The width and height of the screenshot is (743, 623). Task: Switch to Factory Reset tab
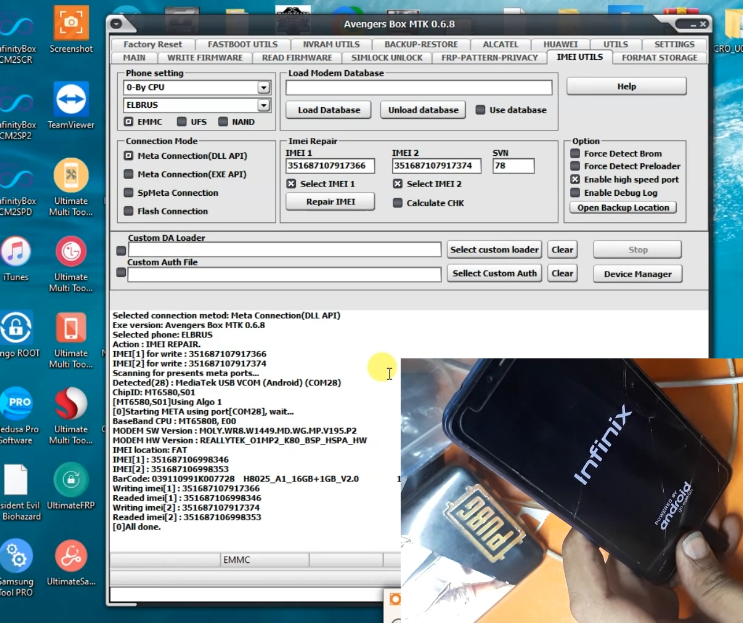point(153,45)
